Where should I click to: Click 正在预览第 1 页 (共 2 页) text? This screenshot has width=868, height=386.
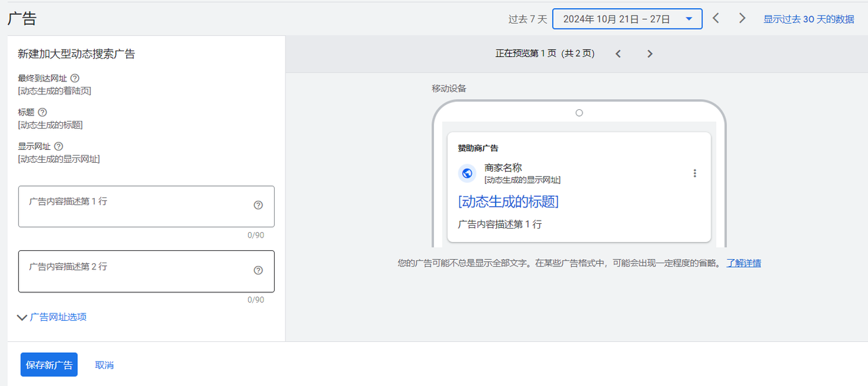pyautogui.click(x=545, y=54)
